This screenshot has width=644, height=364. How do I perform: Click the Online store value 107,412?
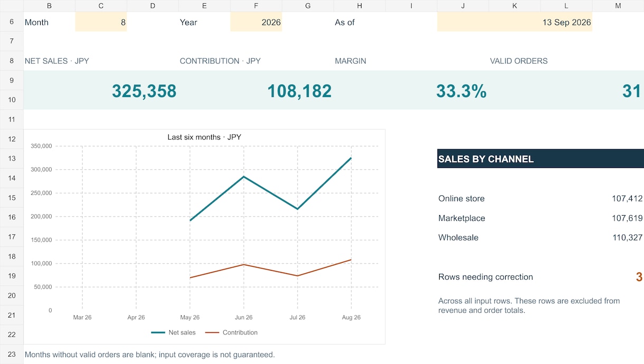coord(627,199)
